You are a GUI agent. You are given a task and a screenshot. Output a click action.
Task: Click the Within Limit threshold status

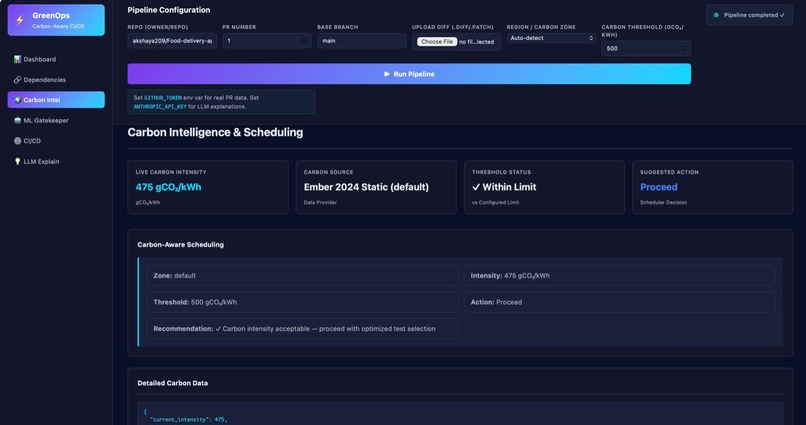click(504, 187)
